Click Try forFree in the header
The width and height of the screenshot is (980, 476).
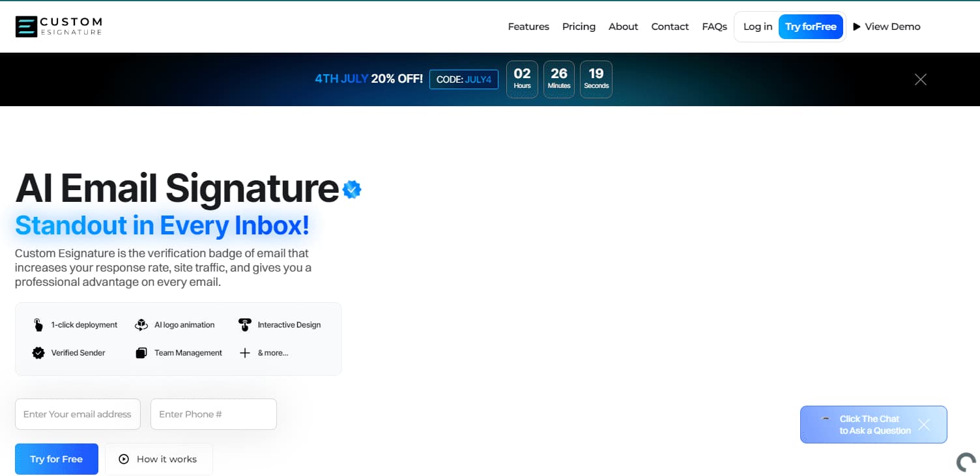(811, 27)
